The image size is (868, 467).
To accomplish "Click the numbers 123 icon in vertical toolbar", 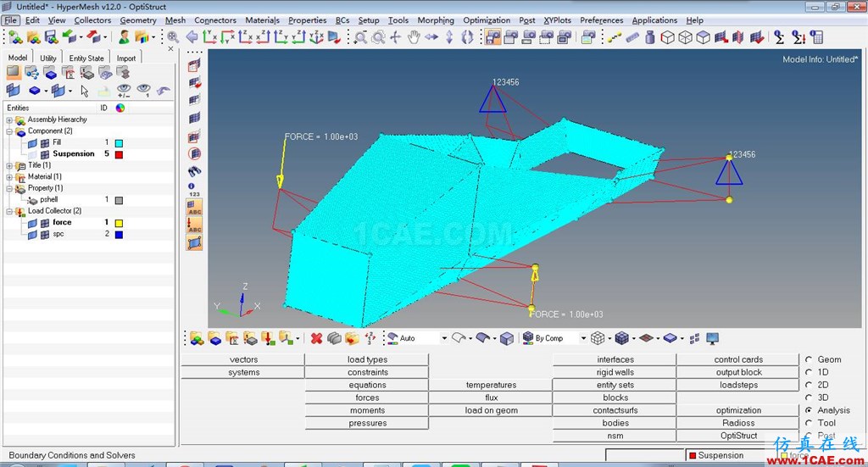I will coord(194,190).
